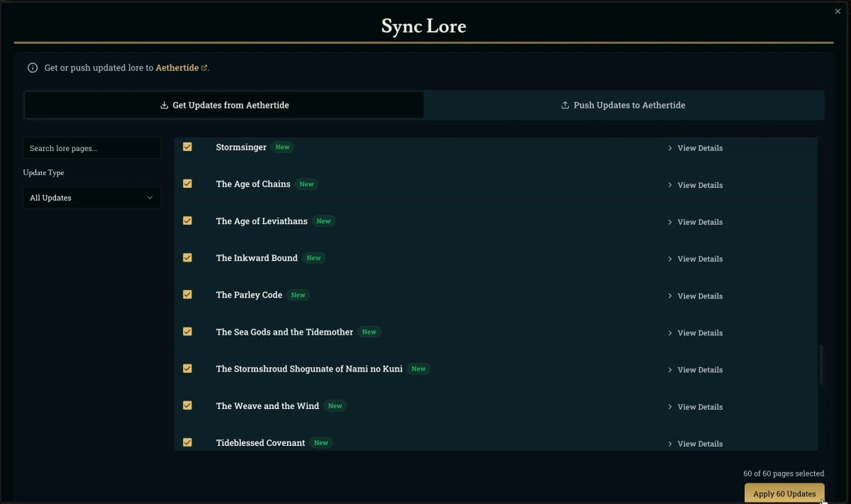This screenshot has height=504, width=851.
Task: Select Get Updates from Aethertide tab
Action: pyautogui.click(x=224, y=105)
